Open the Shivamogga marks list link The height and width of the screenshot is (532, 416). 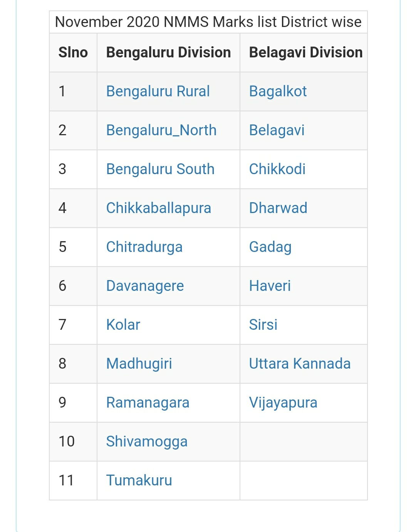[x=147, y=441]
